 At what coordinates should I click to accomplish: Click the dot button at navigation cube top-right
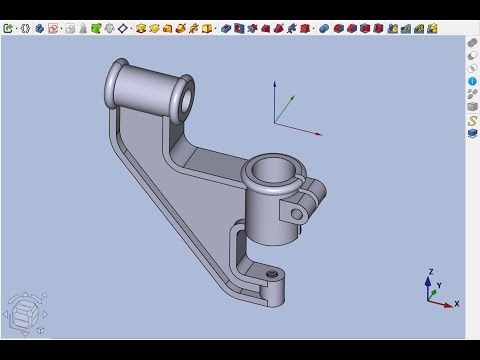[45, 295]
